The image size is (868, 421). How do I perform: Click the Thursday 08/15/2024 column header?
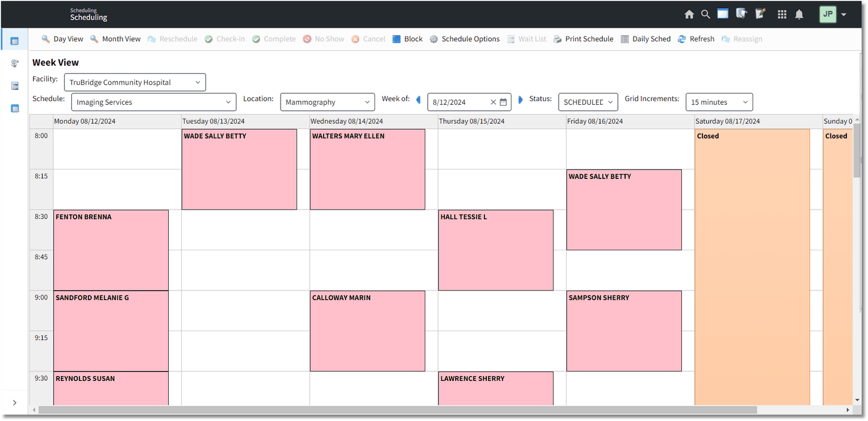tap(502, 122)
